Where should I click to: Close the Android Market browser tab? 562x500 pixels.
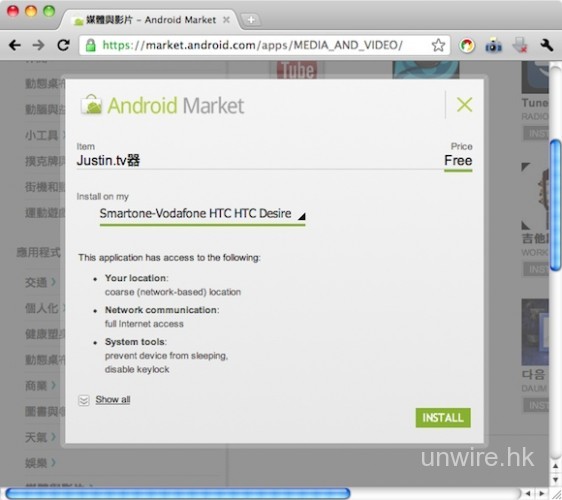[x=226, y=20]
